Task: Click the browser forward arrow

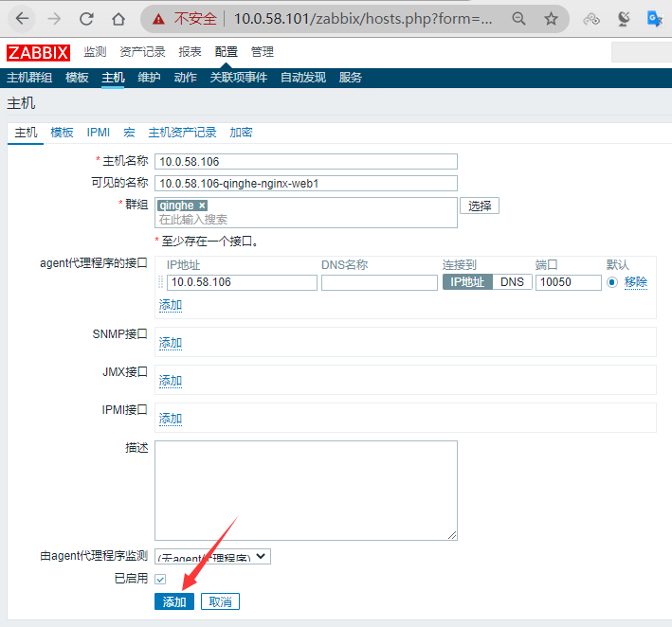Action: pos(54,19)
